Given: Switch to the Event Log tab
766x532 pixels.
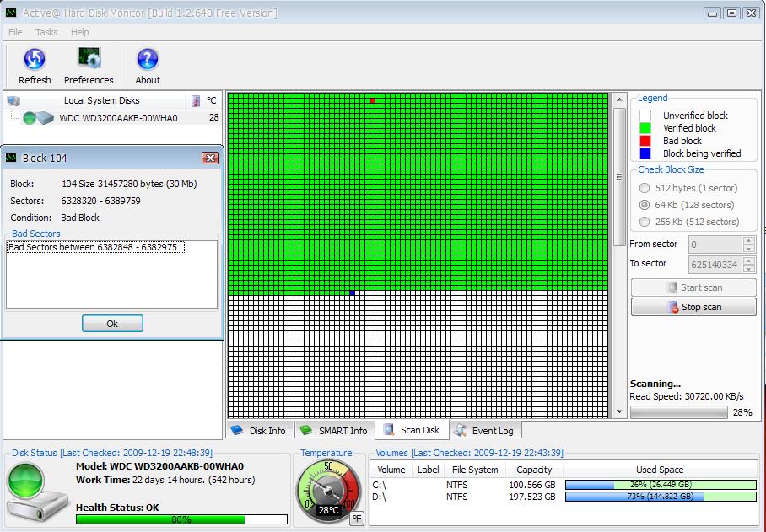Looking at the screenshot, I should pyautogui.click(x=484, y=431).
